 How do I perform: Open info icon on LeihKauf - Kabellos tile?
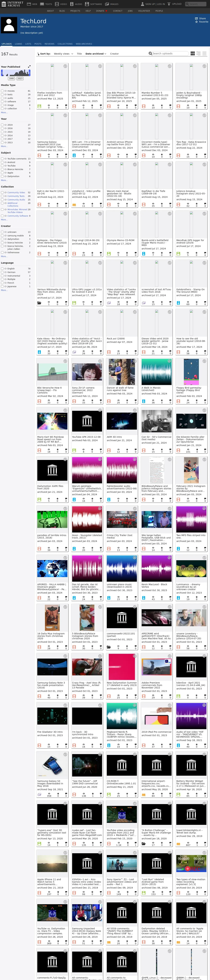100,66
